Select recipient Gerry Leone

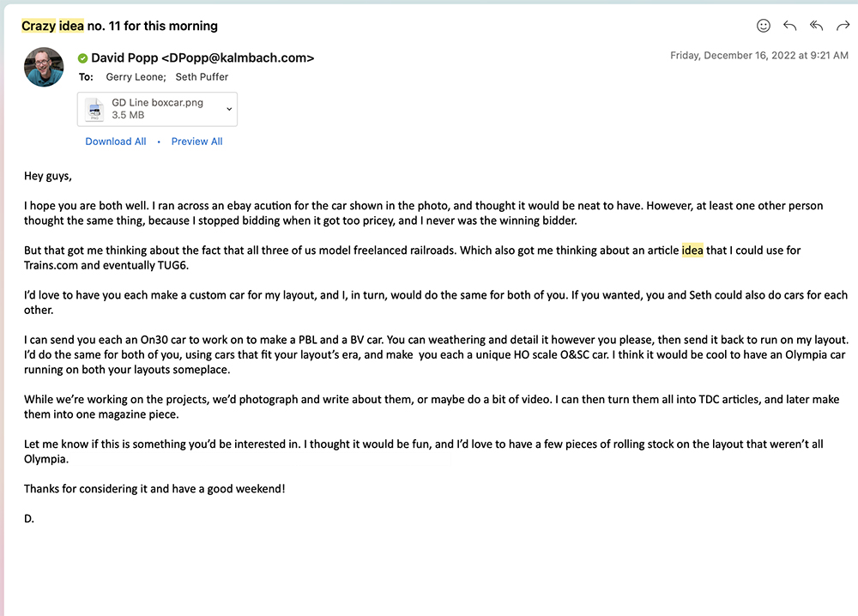[x=136, y=77]
